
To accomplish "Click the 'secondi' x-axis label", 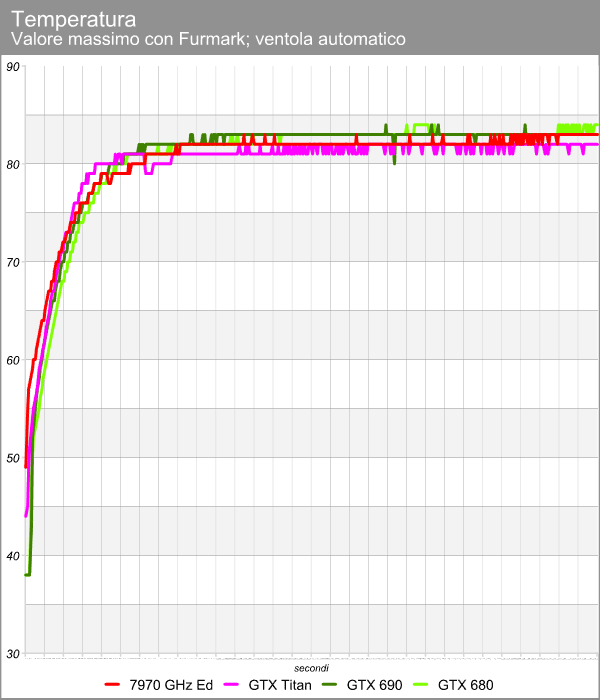I will [x=312, y=668].
